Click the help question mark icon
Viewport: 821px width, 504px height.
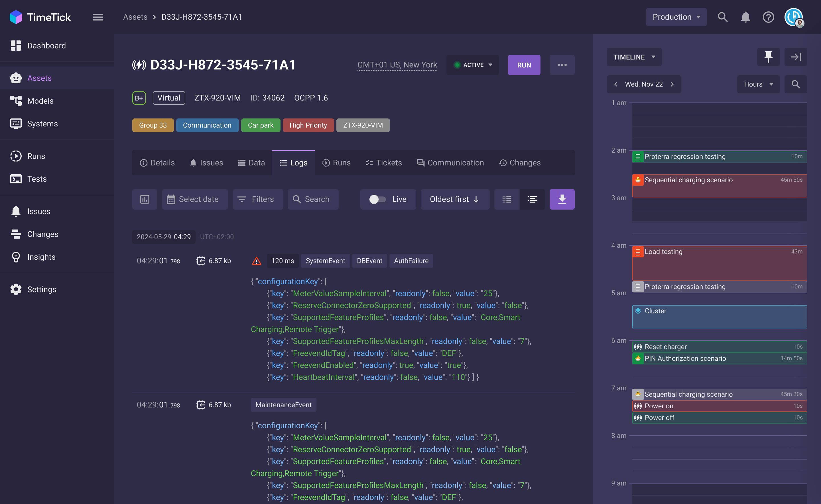(x=768, y=17)
